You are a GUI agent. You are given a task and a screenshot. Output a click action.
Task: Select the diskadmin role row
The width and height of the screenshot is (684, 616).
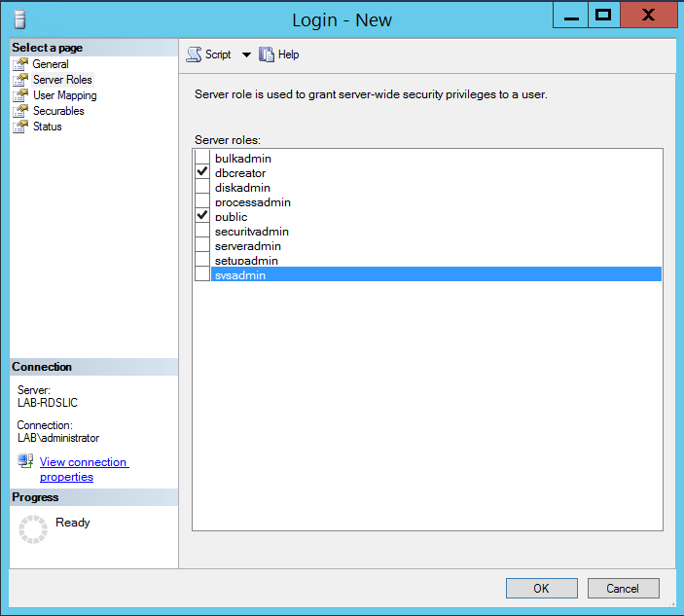[242, 188]
